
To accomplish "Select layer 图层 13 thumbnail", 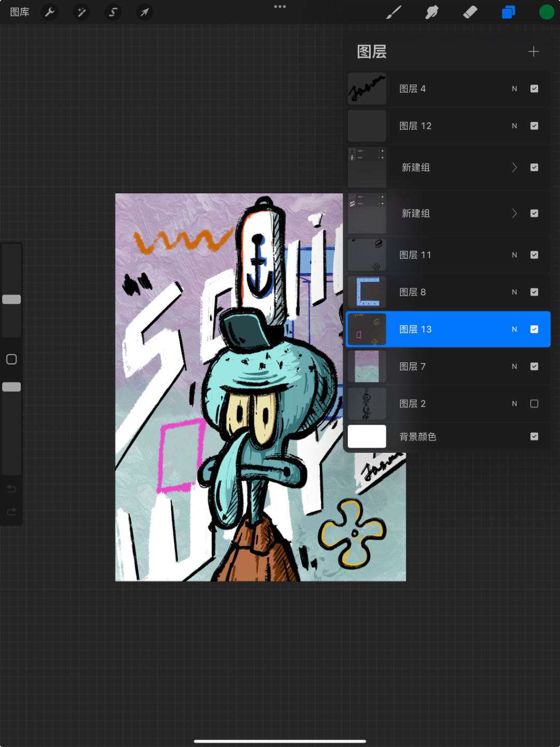I will tap(367, 329).
